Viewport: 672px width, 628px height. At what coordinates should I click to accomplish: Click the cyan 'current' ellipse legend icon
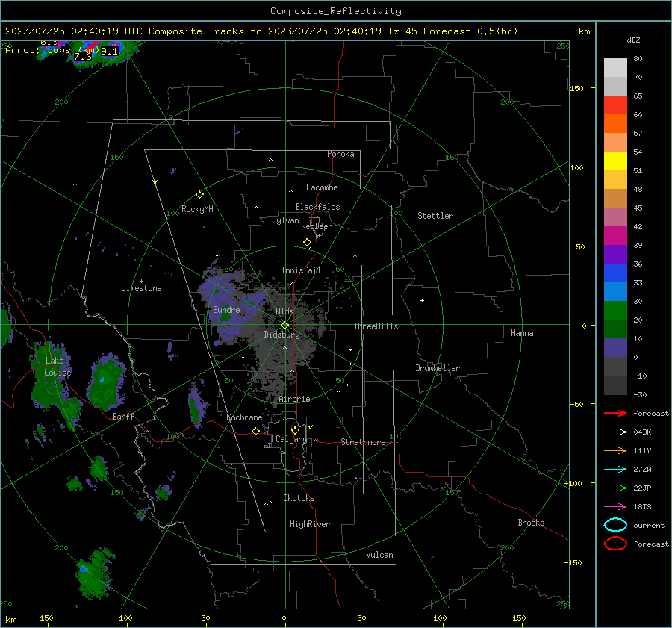click(615, 525)
